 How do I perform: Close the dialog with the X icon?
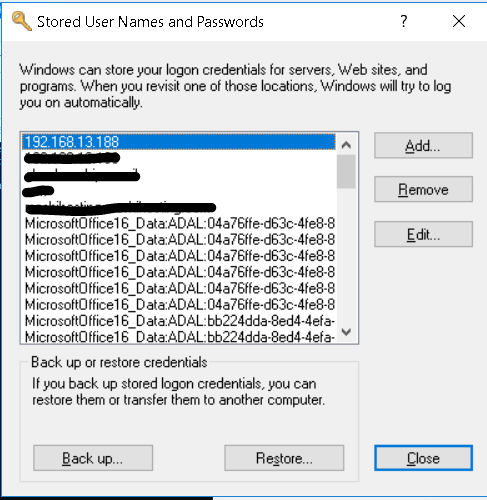tap(459, 21)
